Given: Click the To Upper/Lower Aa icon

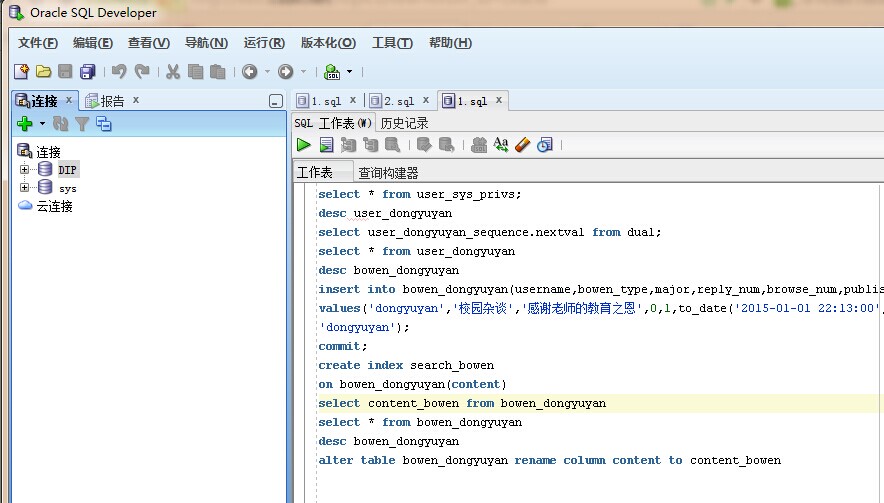Looking at the screenshot, I should (x=501, y=145).
